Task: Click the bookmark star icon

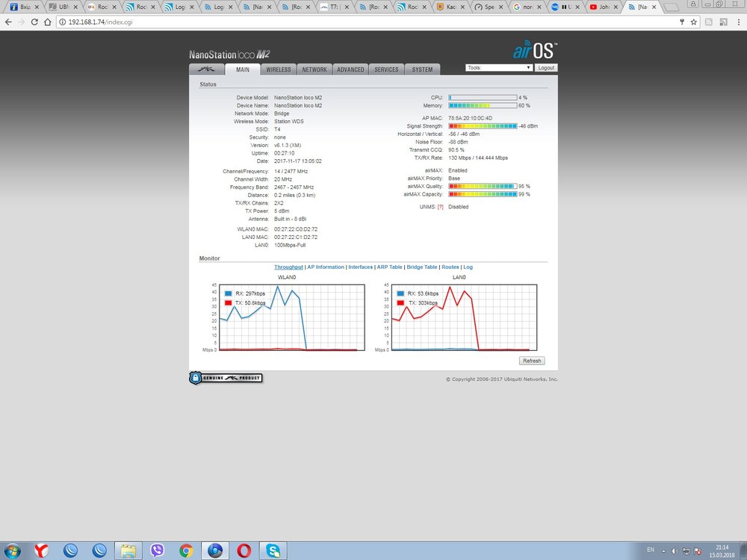Action: [x=693, y=22]
